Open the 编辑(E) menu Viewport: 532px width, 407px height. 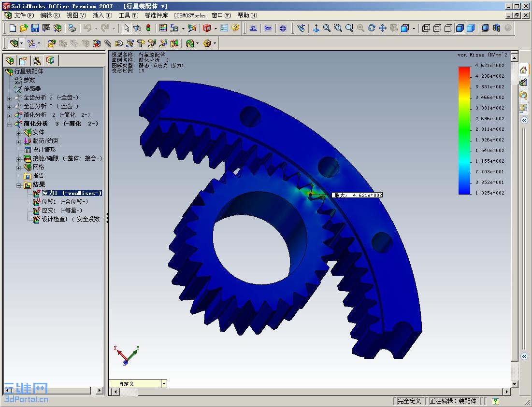tap(50, 15)
